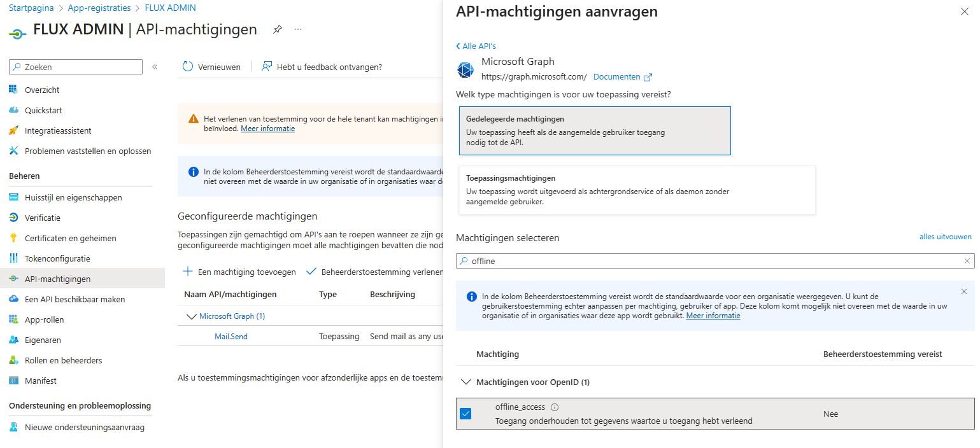
Task: Click the Problemen vaststellen tools icon
Action: point(14,151)
